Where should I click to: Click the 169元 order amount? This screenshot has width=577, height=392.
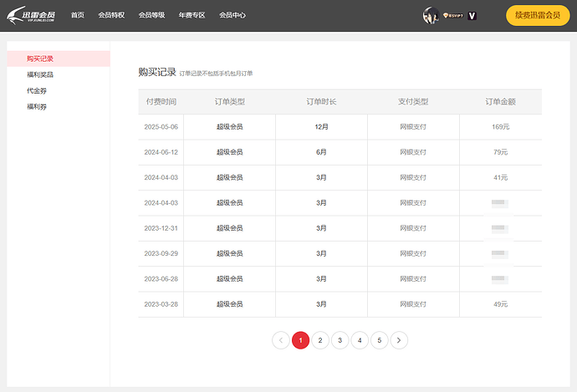coord(500,127)
